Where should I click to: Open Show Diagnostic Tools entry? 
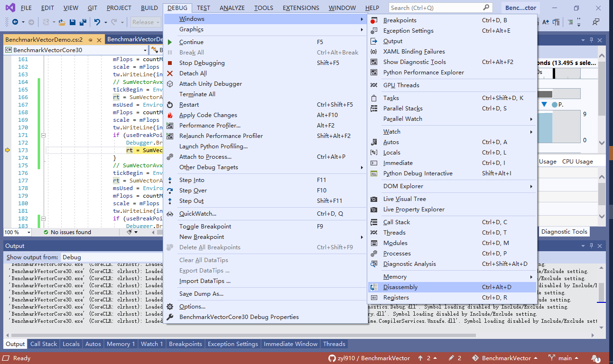(x=452, y=62)
